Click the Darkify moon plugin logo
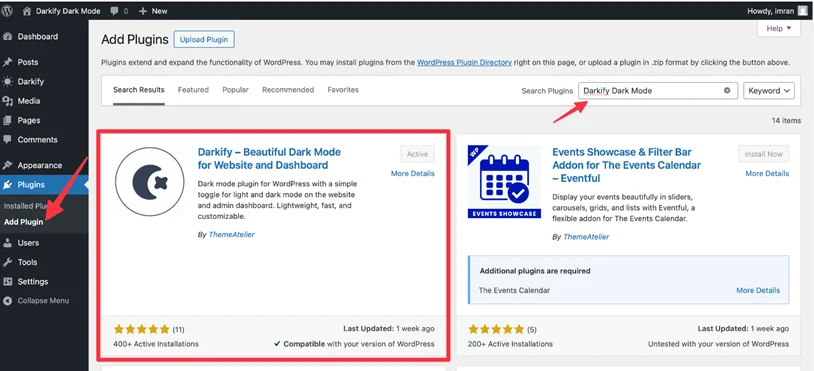 150,181
